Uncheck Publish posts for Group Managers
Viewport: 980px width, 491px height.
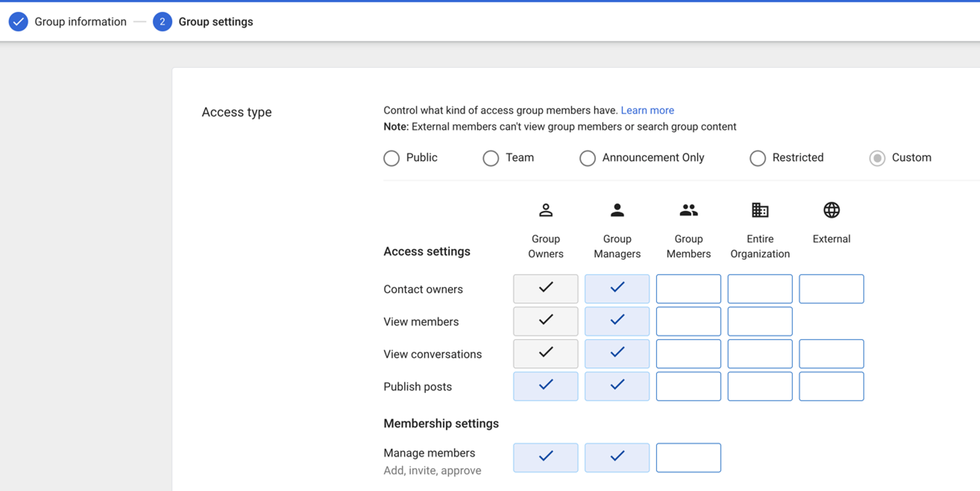[617, 387]
